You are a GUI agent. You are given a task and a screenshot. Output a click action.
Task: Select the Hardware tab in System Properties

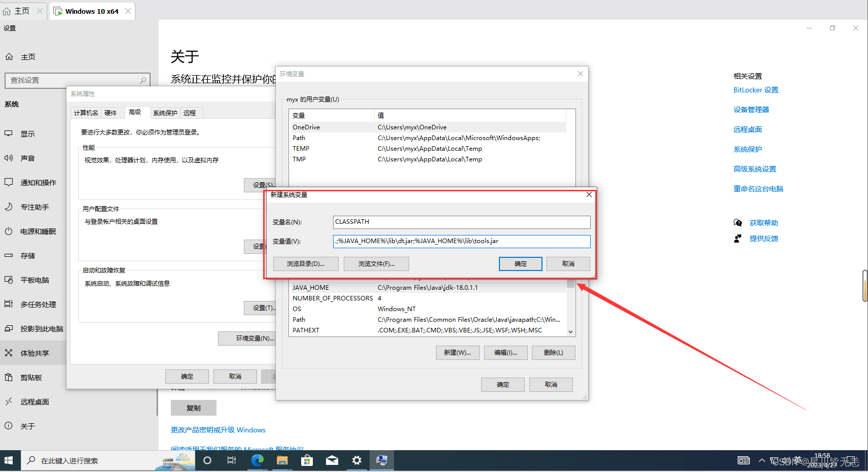click(111, 113)
